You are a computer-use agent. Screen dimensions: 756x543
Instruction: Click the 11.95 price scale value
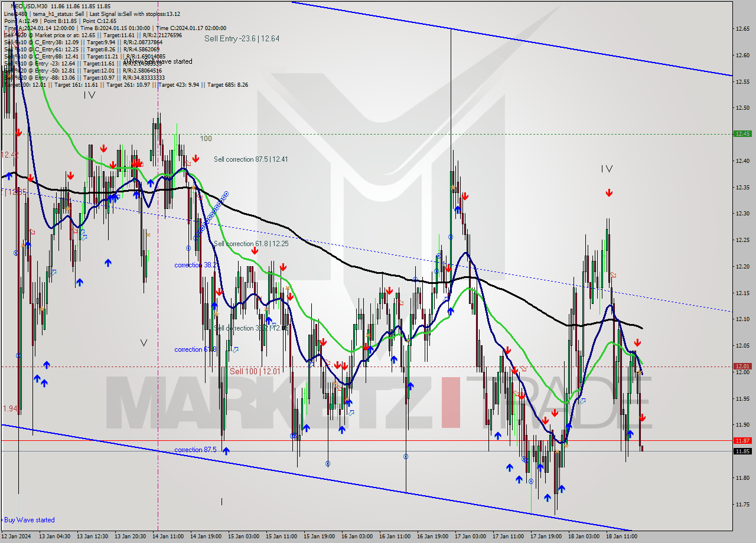point(743,398)
